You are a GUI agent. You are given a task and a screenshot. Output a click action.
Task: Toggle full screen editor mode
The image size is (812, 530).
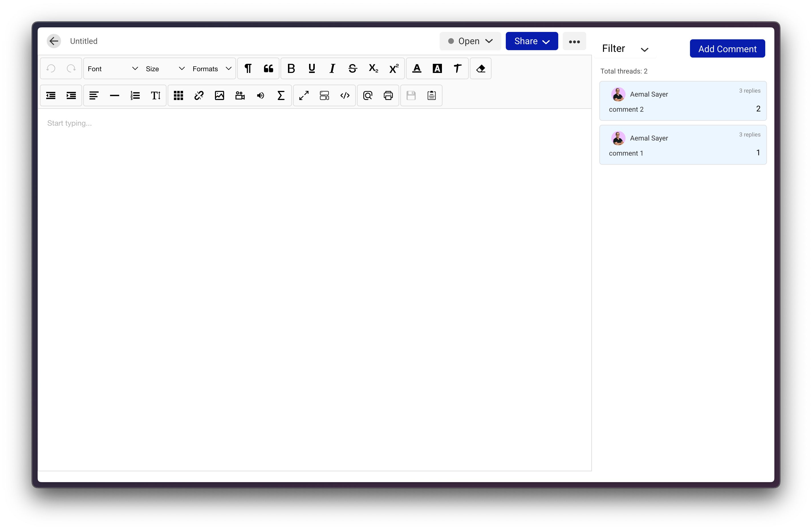[304, 95]
